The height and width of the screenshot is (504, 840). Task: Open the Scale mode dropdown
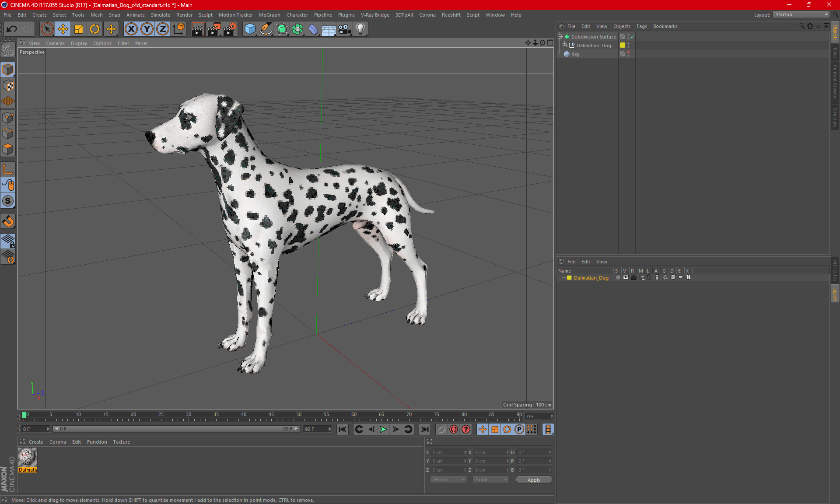coord(491,479)
